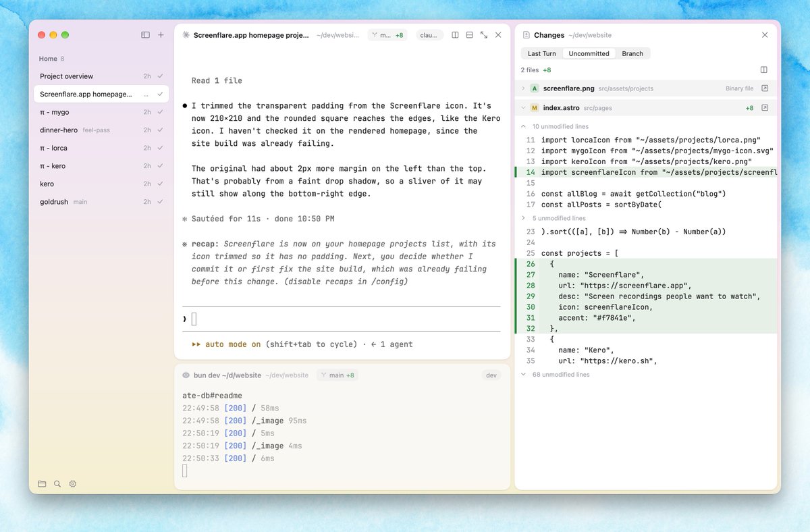Close the Changes panel

[x=765, y=35]
